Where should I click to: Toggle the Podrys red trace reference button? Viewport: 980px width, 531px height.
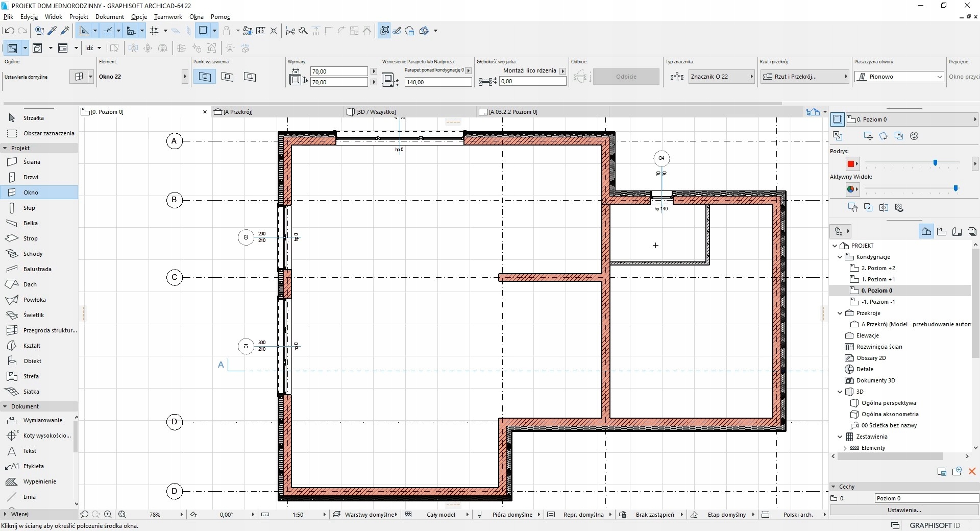point(850,164)
